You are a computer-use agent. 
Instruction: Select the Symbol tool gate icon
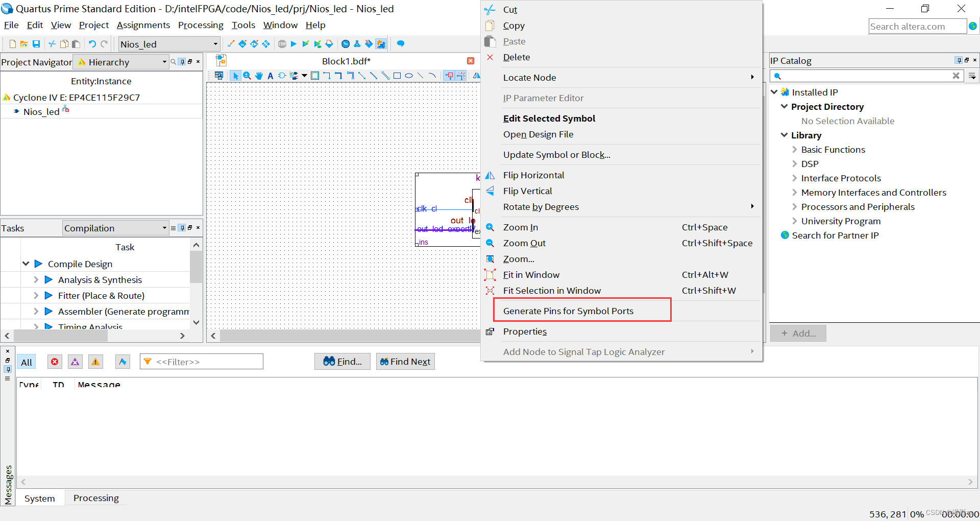click(282, 76)
